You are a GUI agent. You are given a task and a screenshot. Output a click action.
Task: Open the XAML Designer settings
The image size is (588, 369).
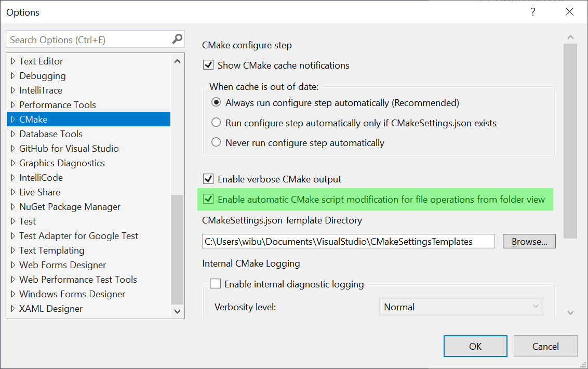point(50,308)
